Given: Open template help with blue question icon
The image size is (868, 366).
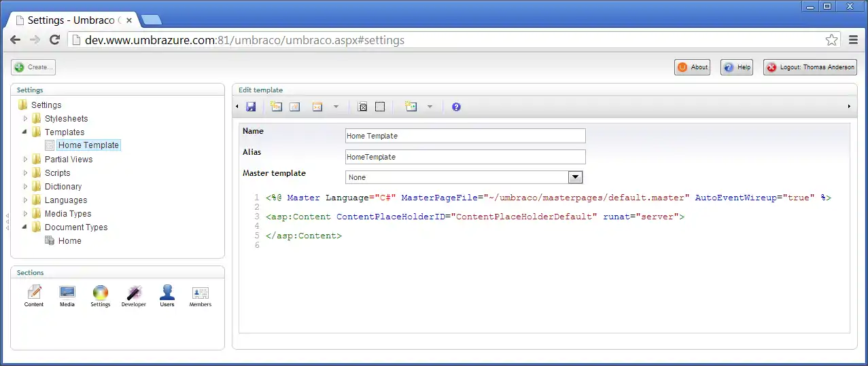Looking at the screenshot, I should [456, 107].
